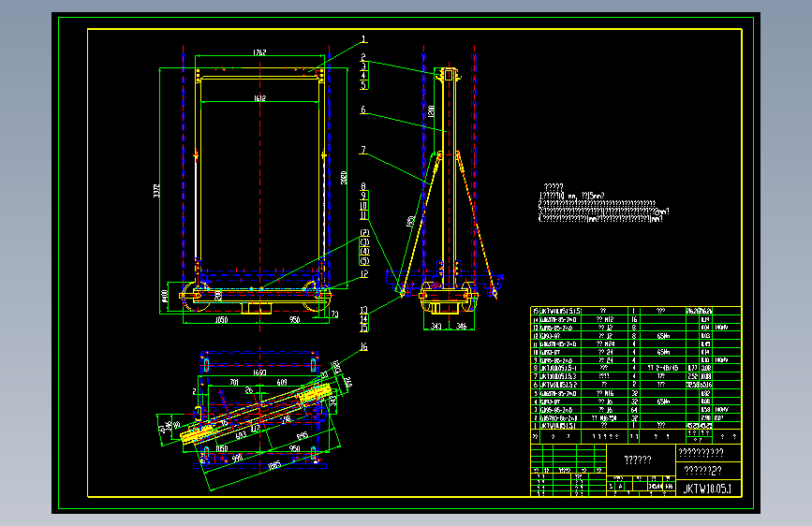Select the 1200 vertical dimension in side view

click(x=432, y=110)
